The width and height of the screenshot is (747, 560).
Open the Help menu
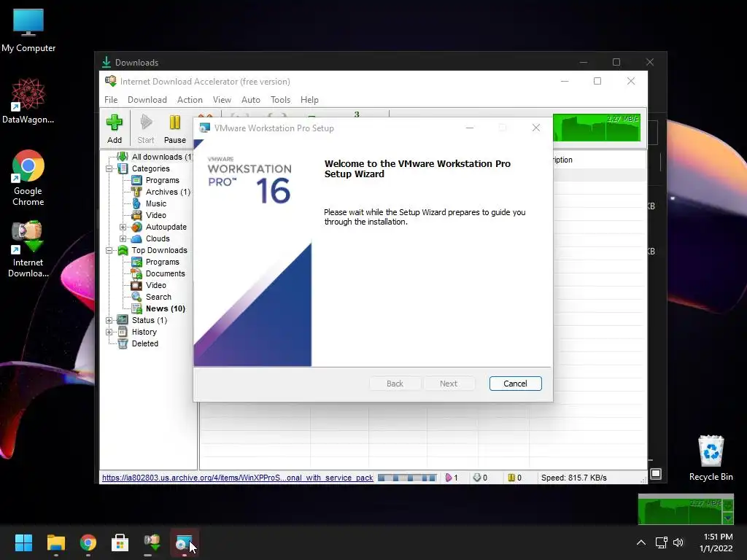click(309, 99)
